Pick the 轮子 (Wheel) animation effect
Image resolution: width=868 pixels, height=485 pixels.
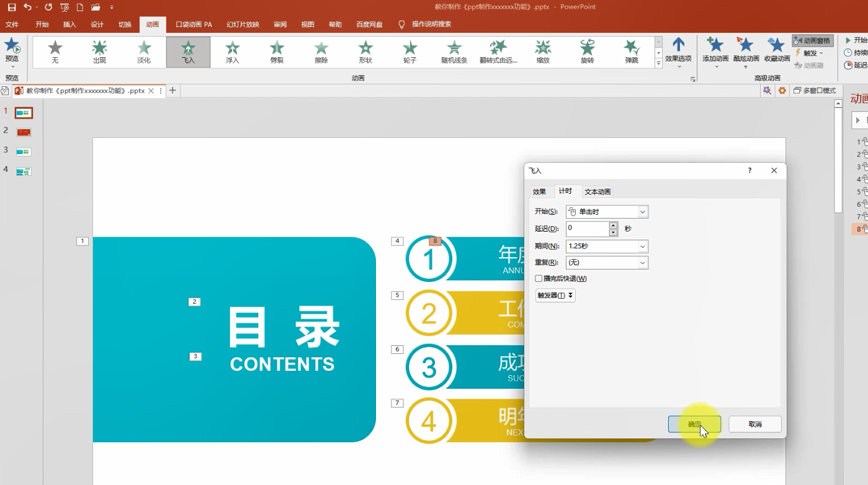(x=409, y=52)
